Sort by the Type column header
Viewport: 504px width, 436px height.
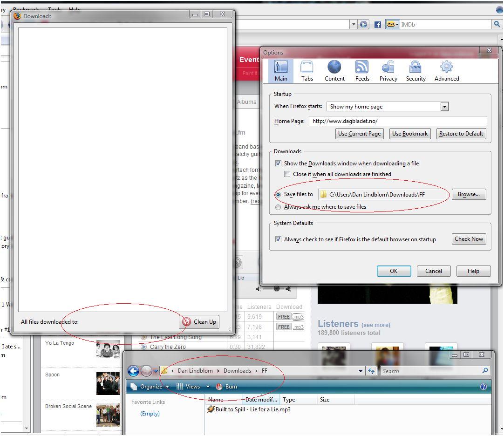(299, 400)
